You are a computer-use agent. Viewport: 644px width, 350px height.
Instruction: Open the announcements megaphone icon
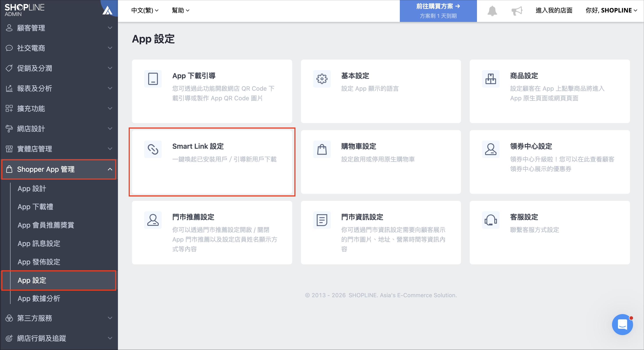point(517,11)
